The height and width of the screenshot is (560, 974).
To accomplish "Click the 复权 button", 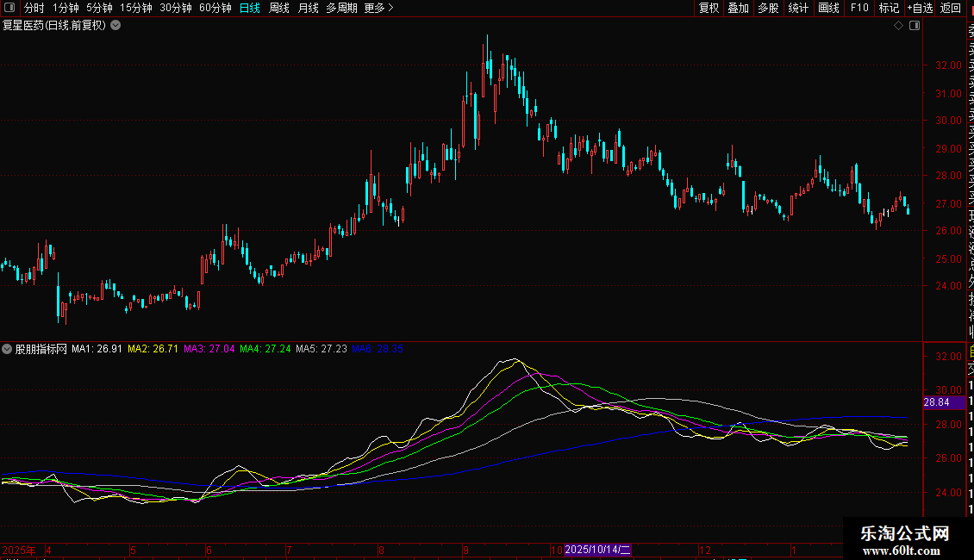I will [x=709, y=8].
